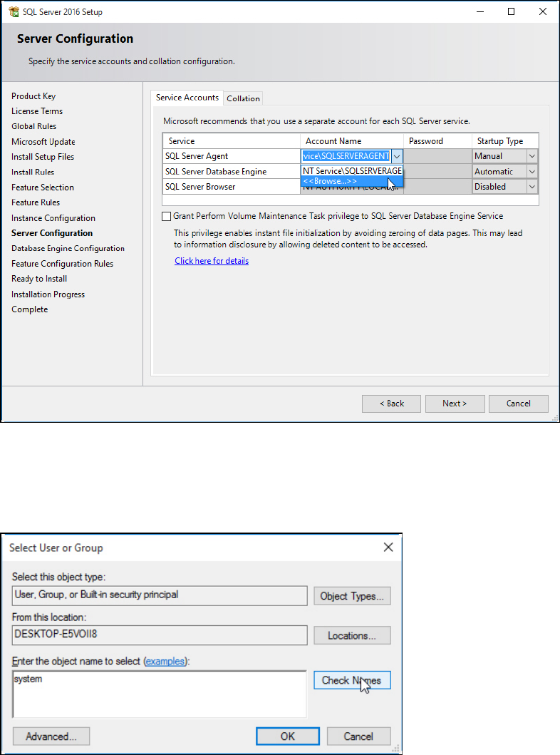Click the Check Names button
The height and width of the screenshot is (755, 560).
(x=352, y=680)
